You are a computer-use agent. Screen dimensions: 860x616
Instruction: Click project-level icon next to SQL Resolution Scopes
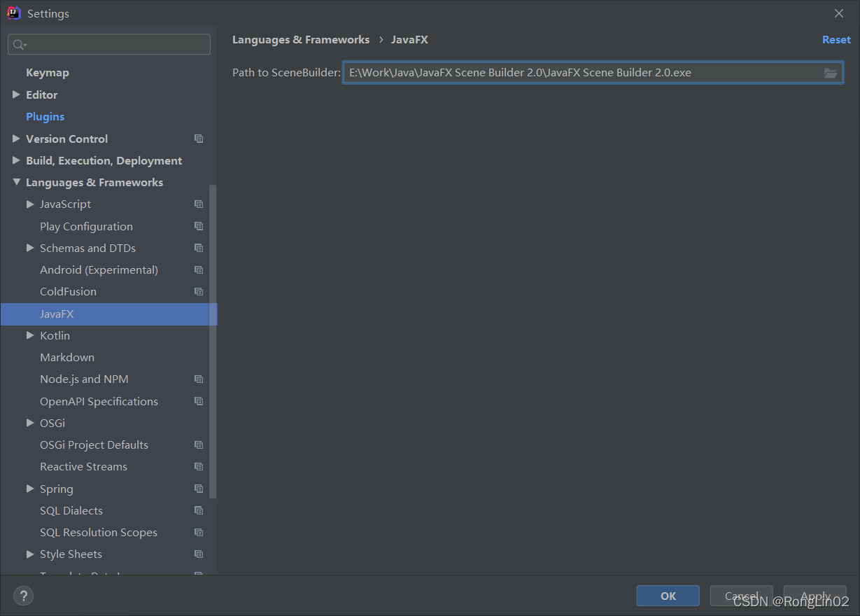pos(199,532)
